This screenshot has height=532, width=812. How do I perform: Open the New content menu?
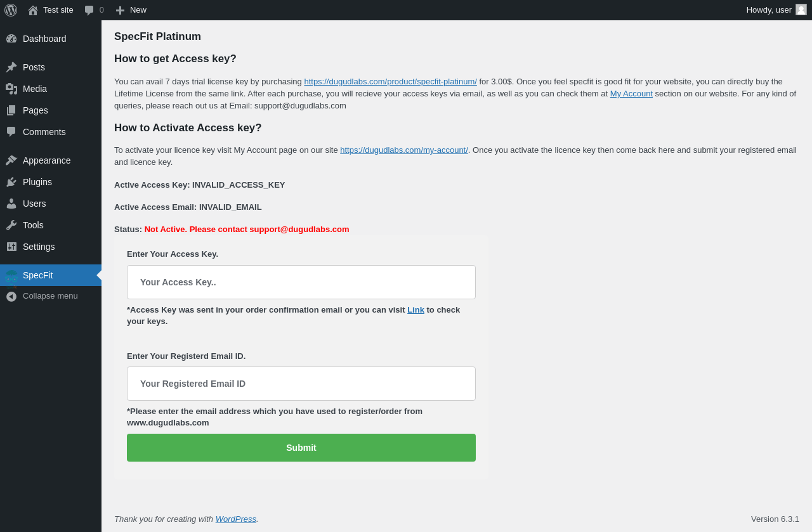pos(131,10)
